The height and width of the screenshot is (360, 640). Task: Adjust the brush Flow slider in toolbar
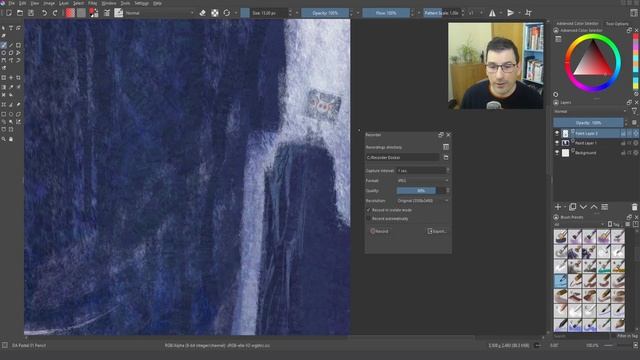386,13
